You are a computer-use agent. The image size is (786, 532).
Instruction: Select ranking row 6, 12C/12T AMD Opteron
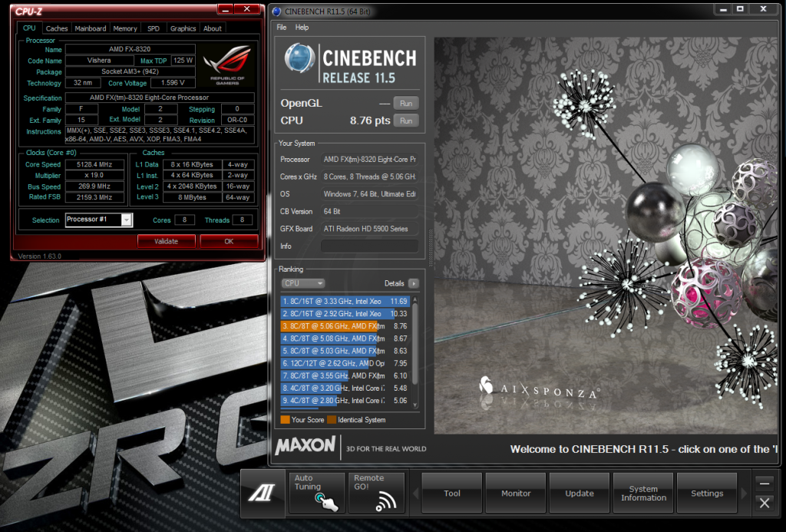point(345,363)
